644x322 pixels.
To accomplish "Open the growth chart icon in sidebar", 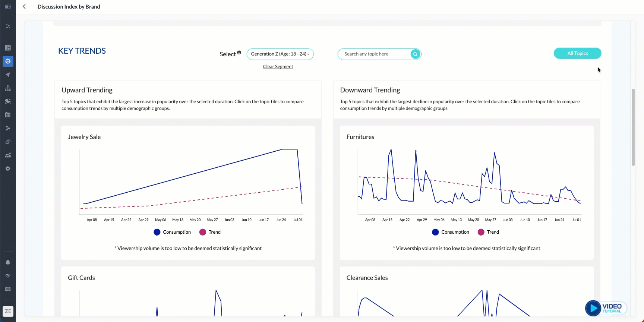I will tap(8, 155).
